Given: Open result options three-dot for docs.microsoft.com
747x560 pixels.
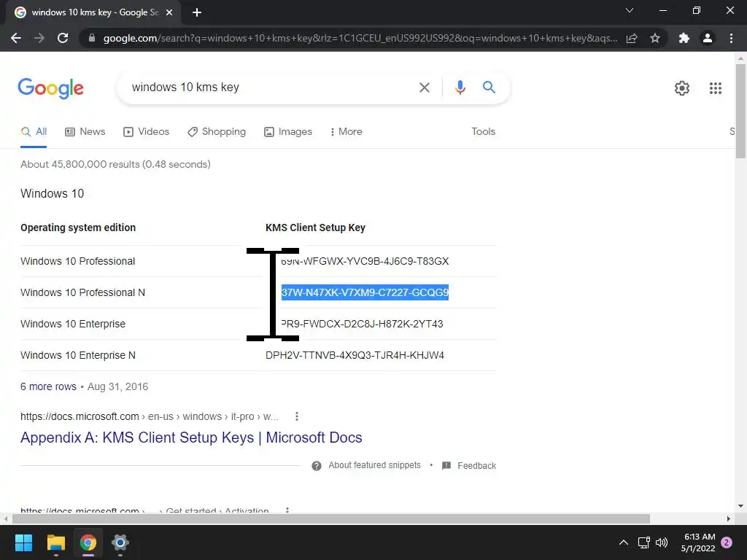Looking at the screenshot, I should (296, 416).
